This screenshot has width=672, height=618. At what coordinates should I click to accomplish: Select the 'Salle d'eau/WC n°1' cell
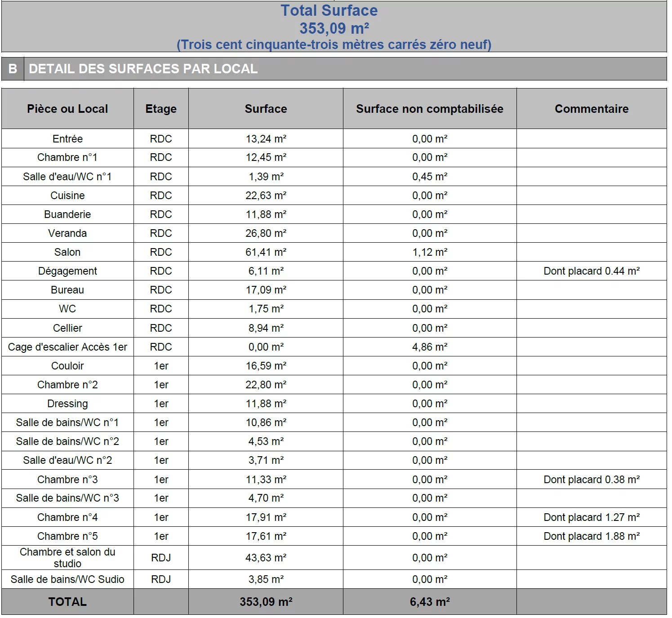(x=67, y=177)
